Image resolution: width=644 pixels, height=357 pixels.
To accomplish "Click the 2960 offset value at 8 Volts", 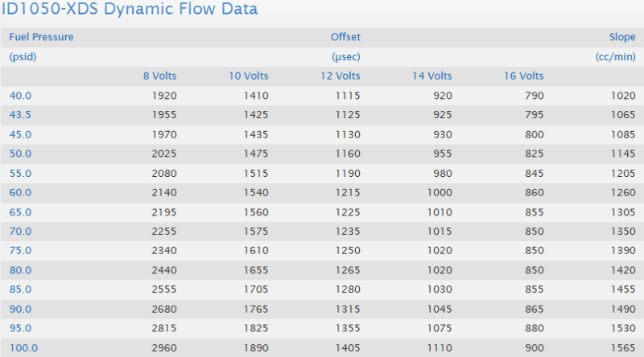I will (x=163, y=348).
